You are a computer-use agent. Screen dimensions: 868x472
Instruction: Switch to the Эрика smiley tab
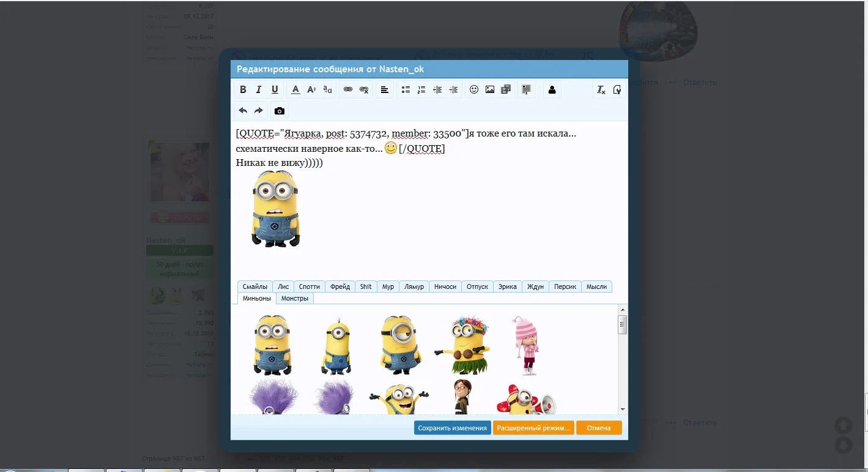[x=508, y=287]
